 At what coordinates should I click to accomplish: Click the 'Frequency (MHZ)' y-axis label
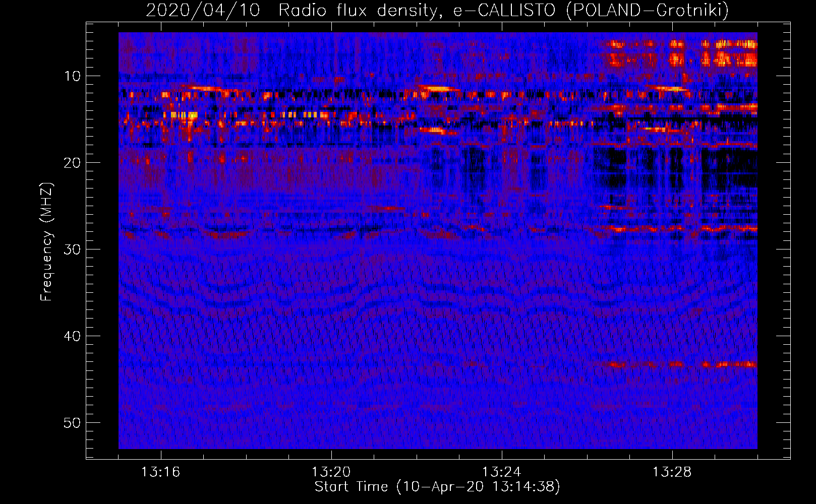point(46,242)
